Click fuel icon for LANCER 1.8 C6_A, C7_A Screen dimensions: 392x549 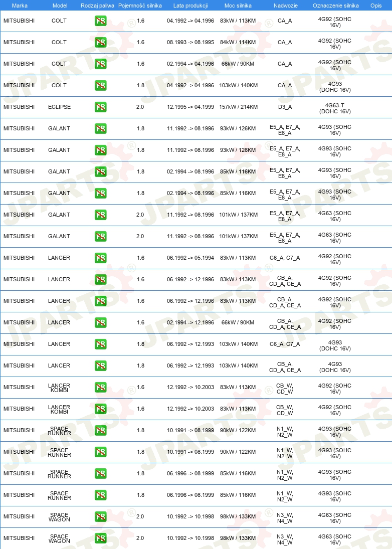click(x=100, y=344)
